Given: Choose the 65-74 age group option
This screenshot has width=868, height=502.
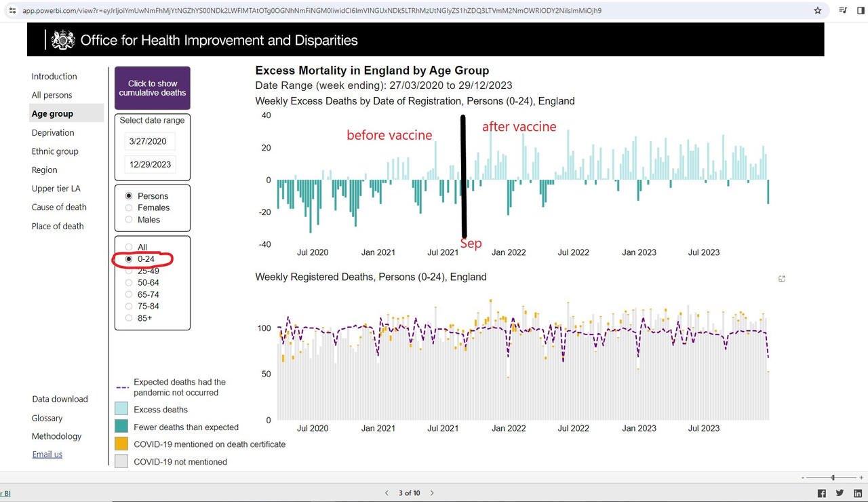Looking at the screenshot, I should (129, 294).
